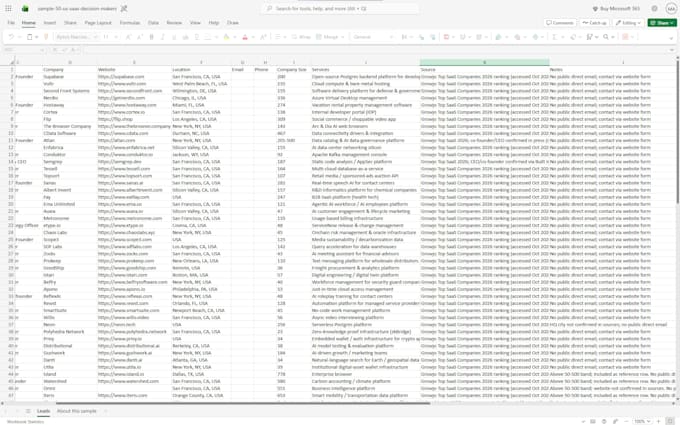Select the Leads sheet tab
The image size is (680, 425).
click(43, 411)
